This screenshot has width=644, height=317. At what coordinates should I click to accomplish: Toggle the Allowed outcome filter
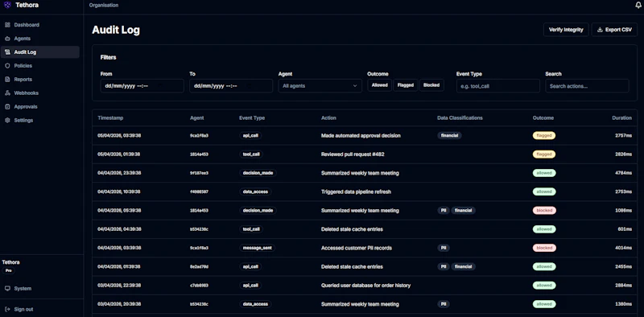coord(379,85)
